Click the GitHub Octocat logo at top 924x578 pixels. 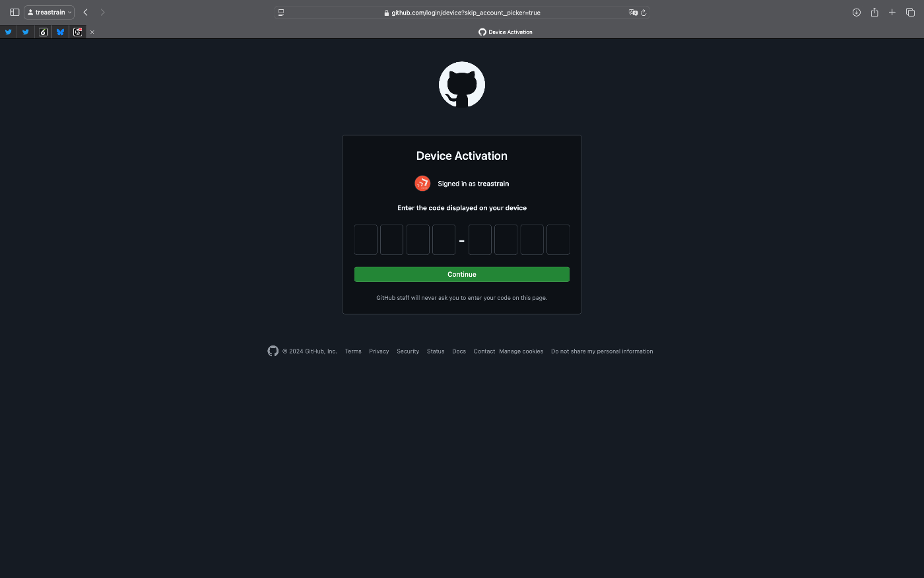click(x=462, y=85)
